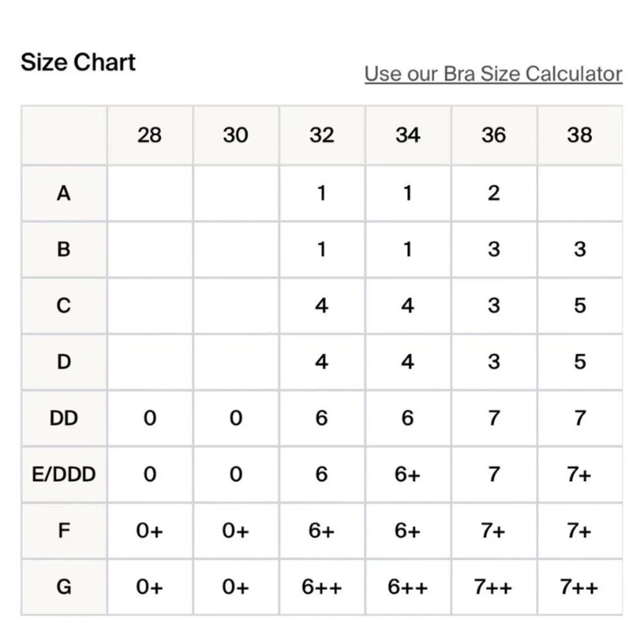Click the DD cup row header
644x644 pixels.
point(64,419)
